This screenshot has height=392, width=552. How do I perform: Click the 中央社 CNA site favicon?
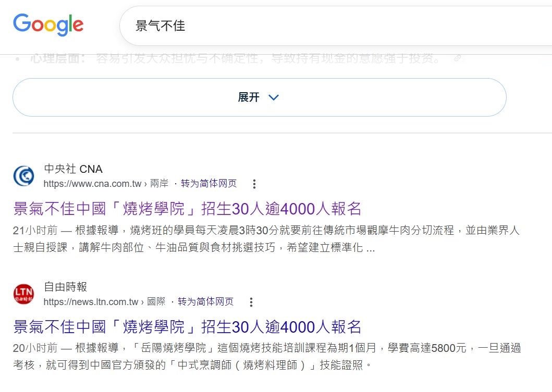coord(23,176)
